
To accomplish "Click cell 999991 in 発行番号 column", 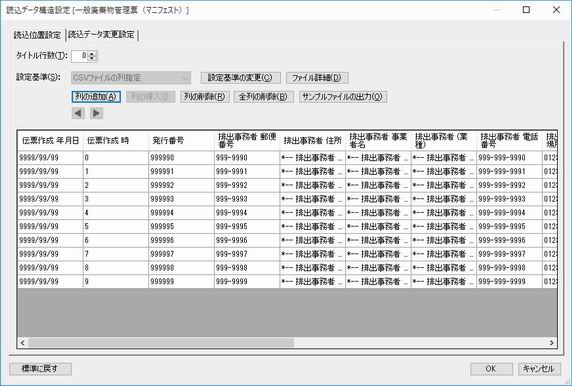I will 181,171.
